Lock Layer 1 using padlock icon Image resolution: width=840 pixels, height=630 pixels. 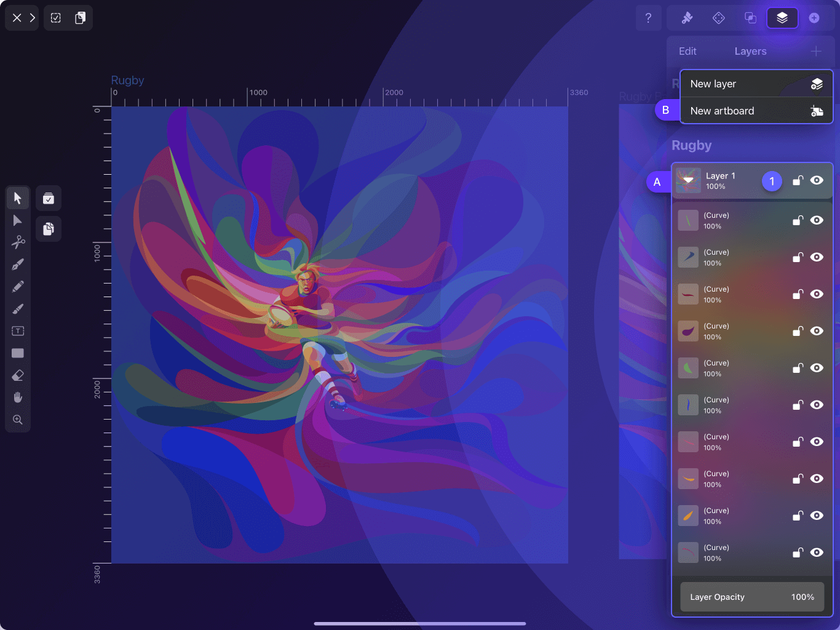798,180
